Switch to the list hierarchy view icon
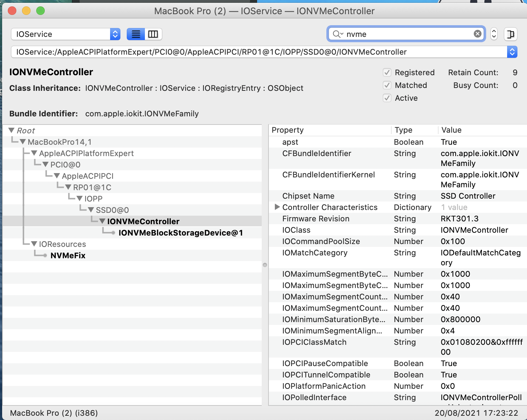 (x=136, y=34)
